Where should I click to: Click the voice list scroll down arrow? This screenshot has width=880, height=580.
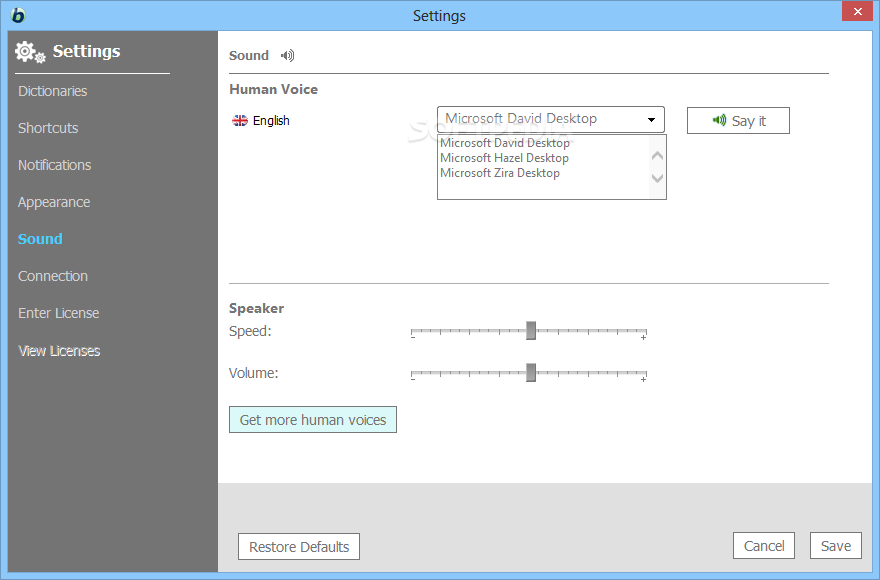(x=657, y=178)
